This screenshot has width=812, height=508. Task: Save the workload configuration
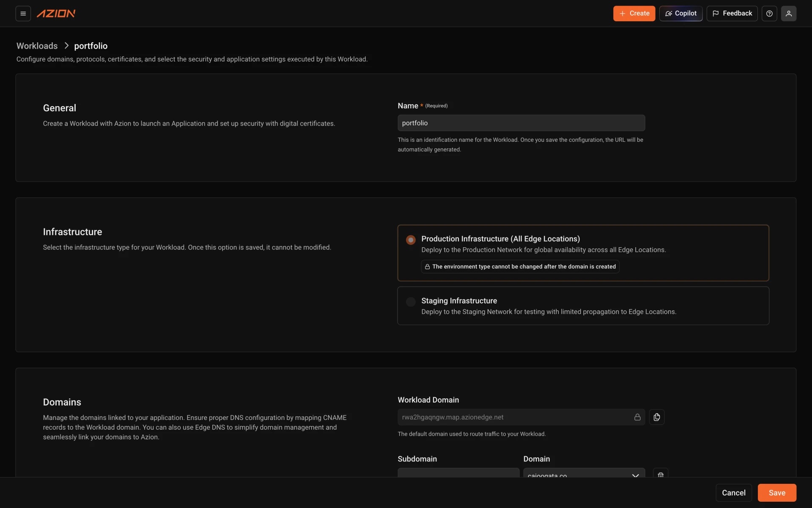click(777, 493)
